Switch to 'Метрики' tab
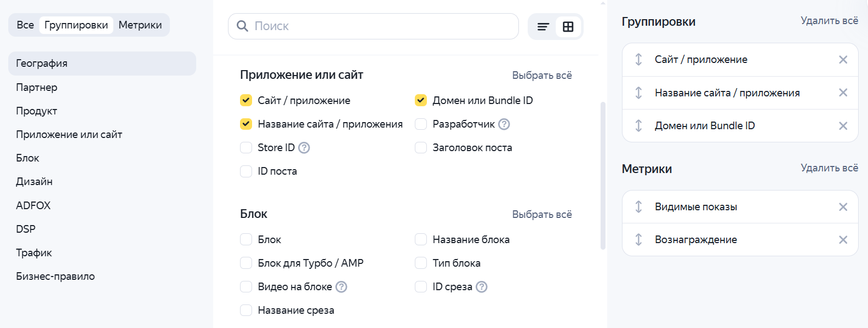 pyautogui.click(x=140, y=25)
